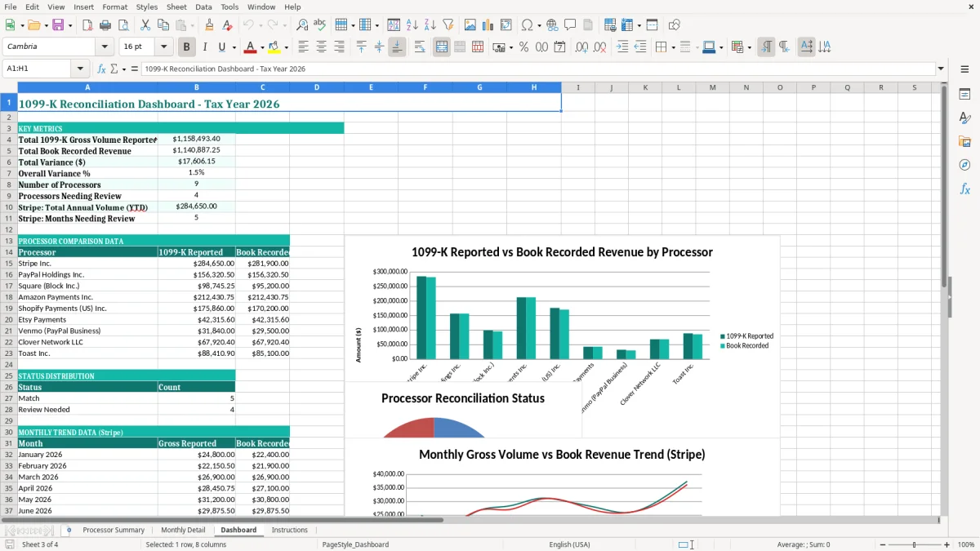Apply red font color swatch
The height and width of the screenshot is (551, 980).
[x=250, y=47]
